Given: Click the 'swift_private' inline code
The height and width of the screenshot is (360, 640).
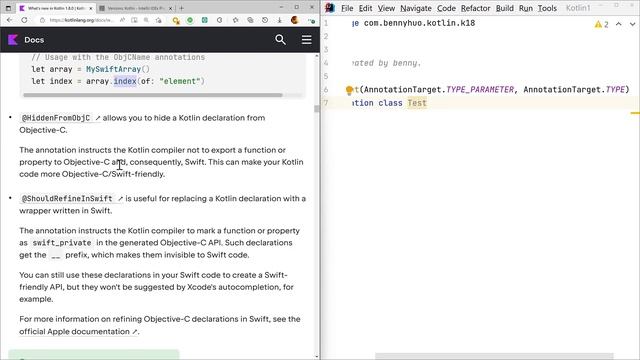Looking at the screenshot, I should point(62,243).
